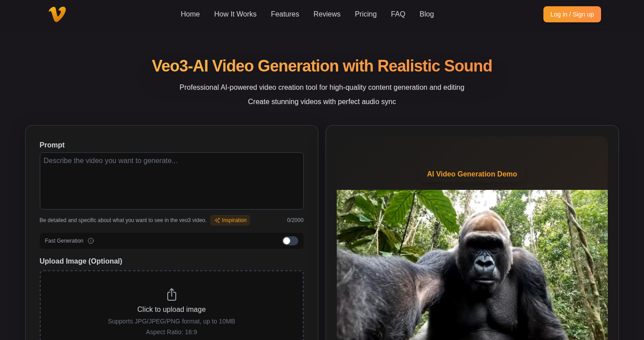This screenshot has height=340, width=644.
Task: Jump to the FAQ section
Action: tap(398, 14)
